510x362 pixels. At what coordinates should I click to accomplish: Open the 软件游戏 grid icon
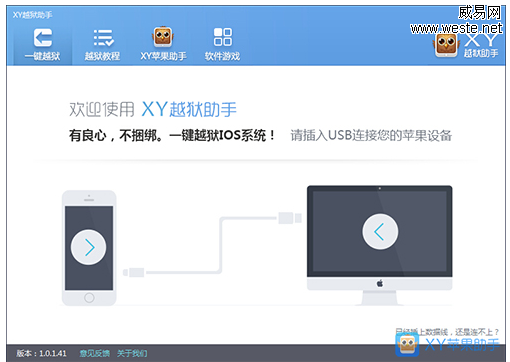click(x=222, y=37)
